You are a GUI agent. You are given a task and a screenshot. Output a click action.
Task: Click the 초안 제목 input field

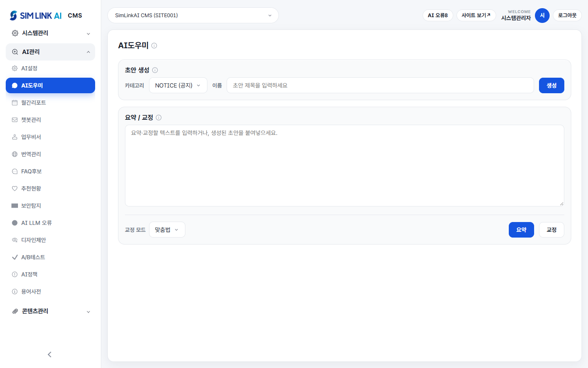[380, 85]
